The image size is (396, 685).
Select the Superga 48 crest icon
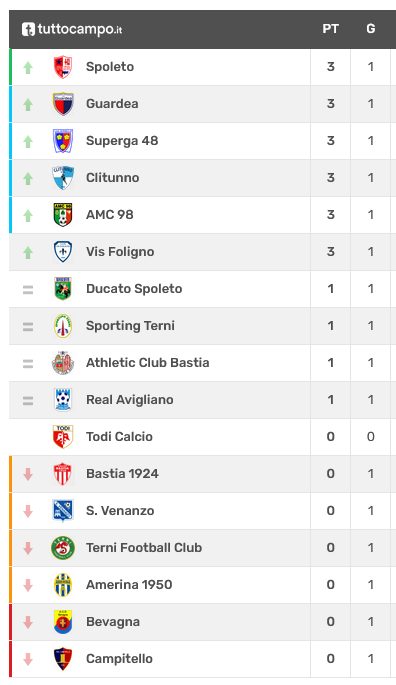click(x=63, y=141)
